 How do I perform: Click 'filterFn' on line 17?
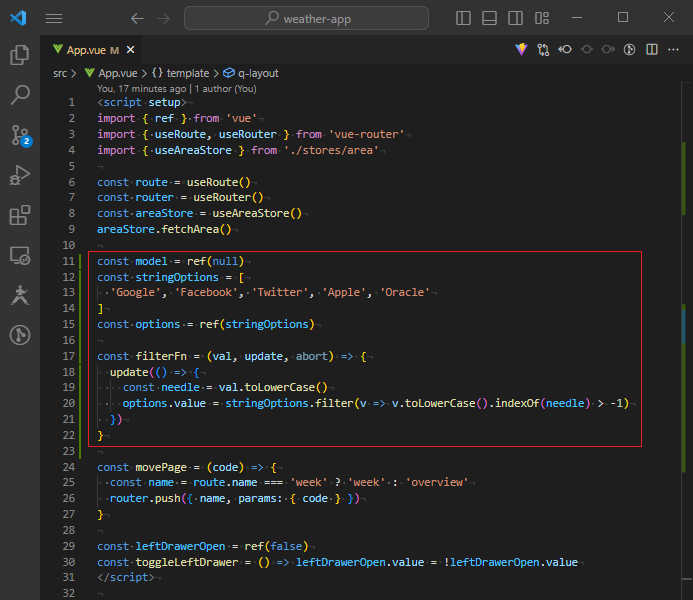point(161,356)
